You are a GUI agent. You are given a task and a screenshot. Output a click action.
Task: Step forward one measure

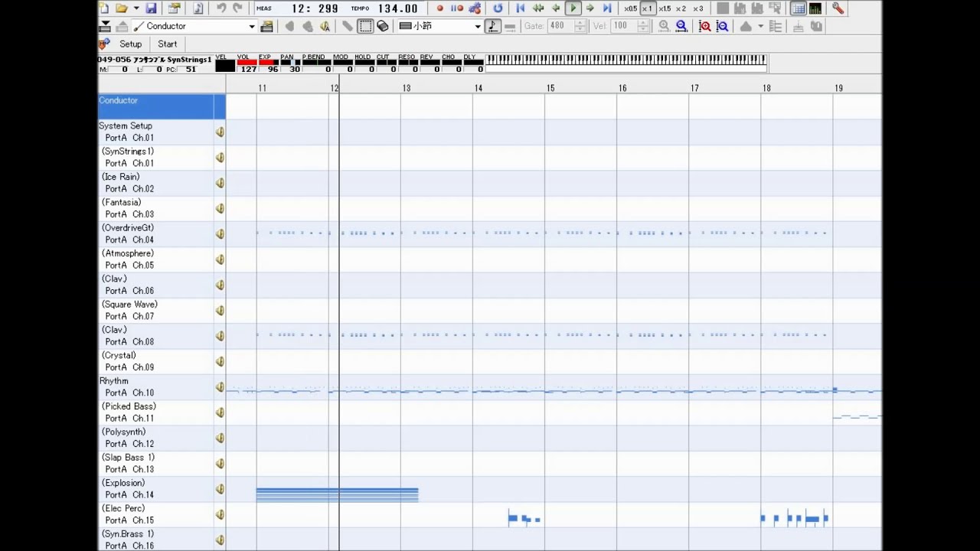pos(590,8)
